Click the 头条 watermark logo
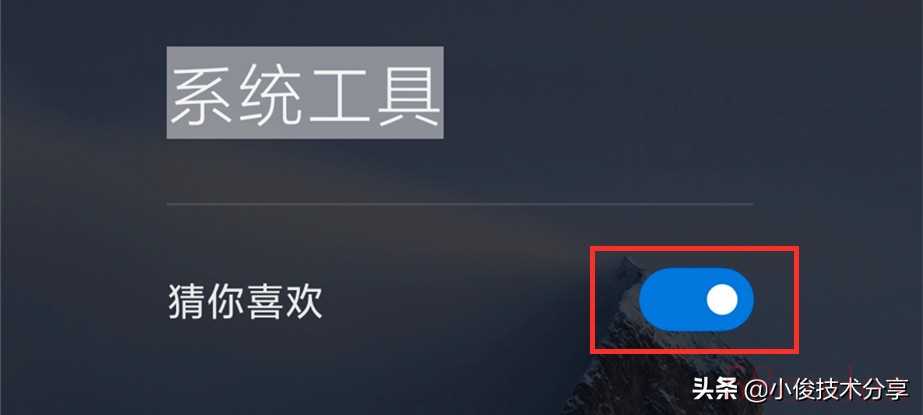The width and height of the screenshot is (923, 415). [x=715, y=389]
